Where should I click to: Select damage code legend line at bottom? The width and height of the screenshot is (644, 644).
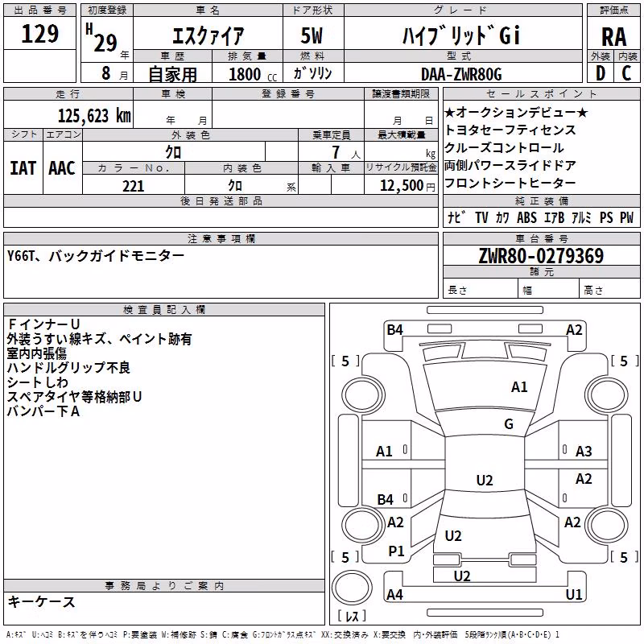[283, 634]
